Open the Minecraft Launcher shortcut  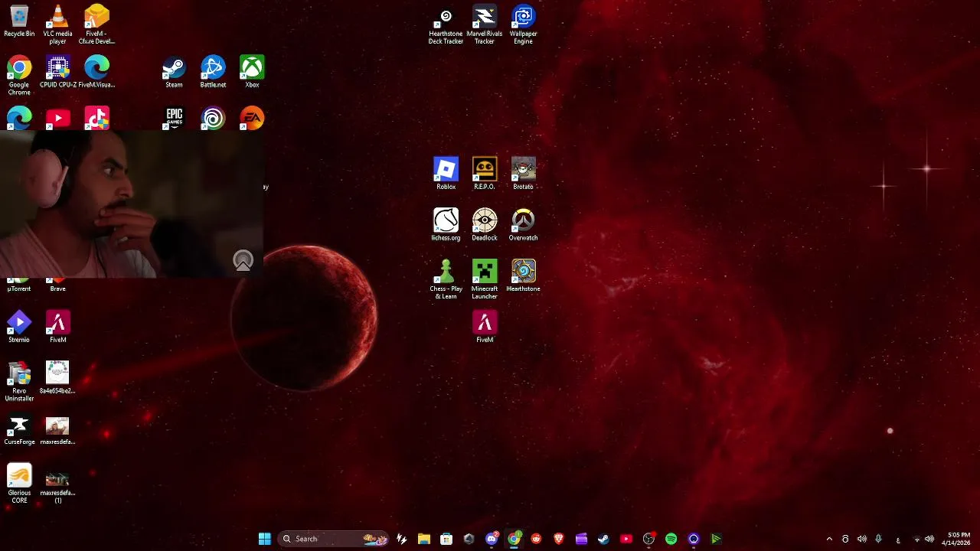(x=484, y=279)
